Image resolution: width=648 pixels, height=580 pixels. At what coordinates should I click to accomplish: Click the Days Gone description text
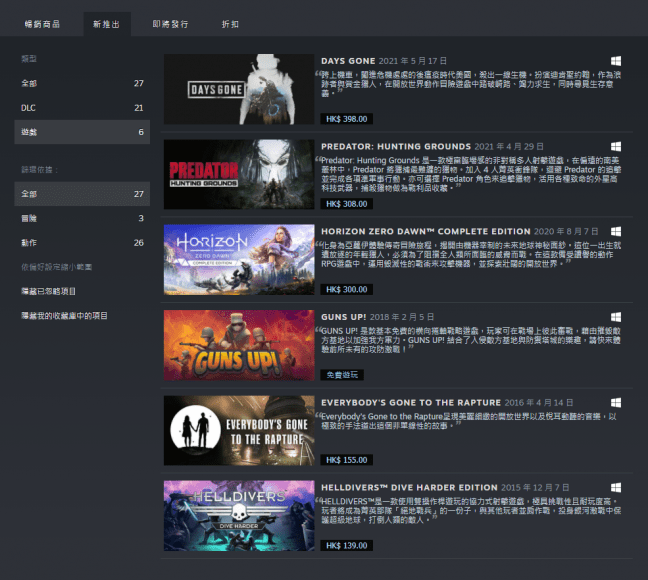[469, 84]
